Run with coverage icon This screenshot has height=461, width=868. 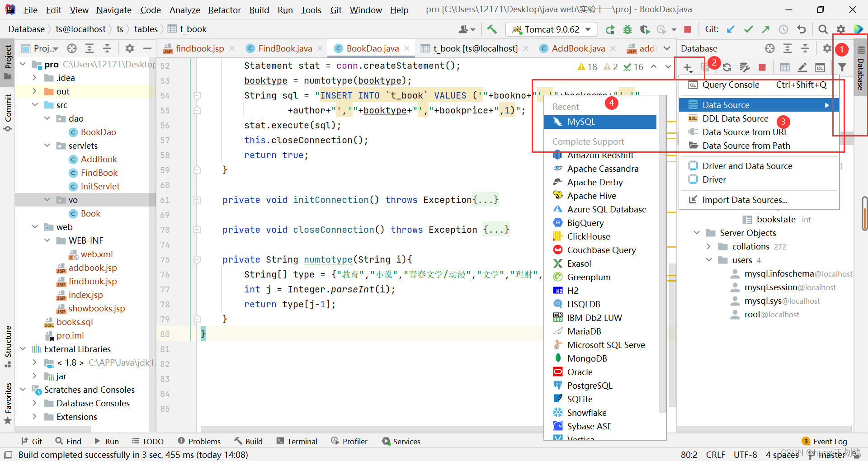[x=645, y=29]
